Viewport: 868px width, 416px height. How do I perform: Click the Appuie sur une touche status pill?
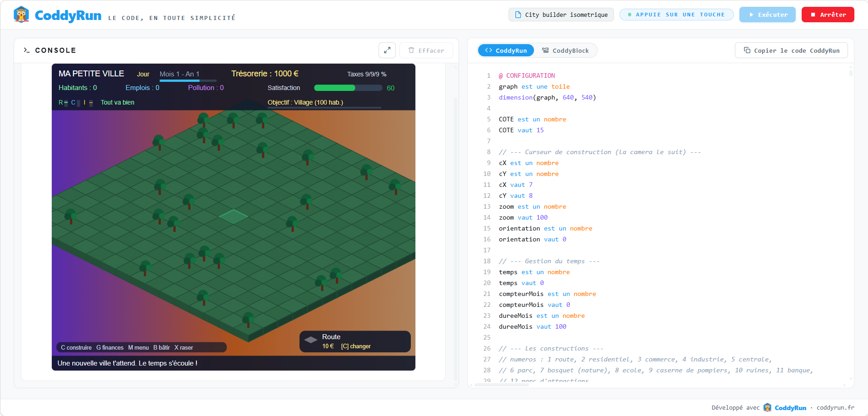click(677, 15)
